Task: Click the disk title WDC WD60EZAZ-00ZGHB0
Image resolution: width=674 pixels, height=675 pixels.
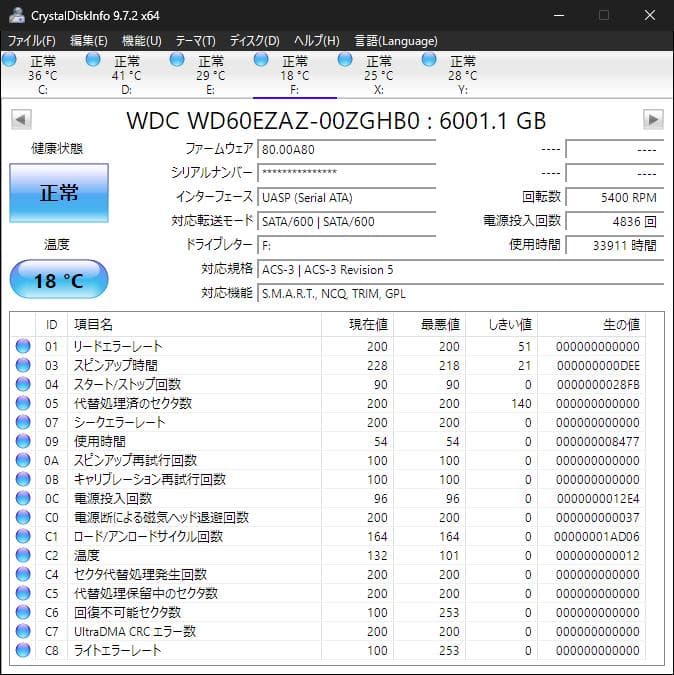Action: tap(273, 121)
